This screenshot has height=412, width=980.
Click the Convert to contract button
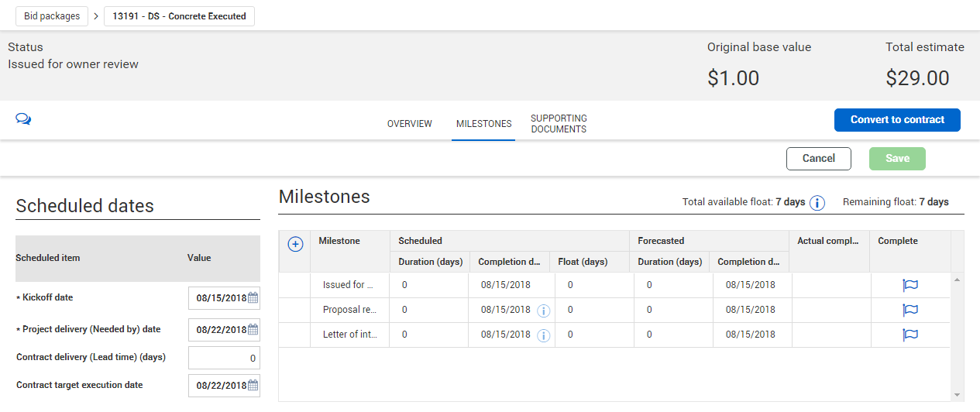pos(897,120)
